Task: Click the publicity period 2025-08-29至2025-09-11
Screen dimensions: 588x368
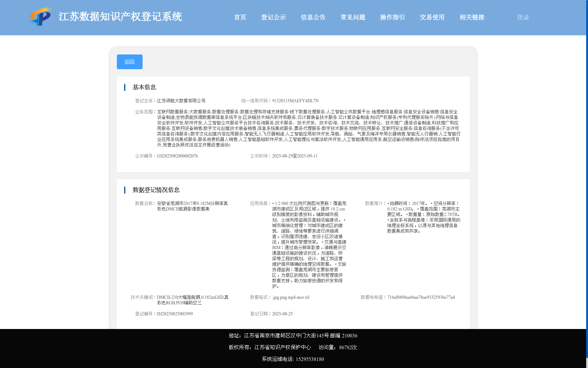Action: [x=295, y=156]
